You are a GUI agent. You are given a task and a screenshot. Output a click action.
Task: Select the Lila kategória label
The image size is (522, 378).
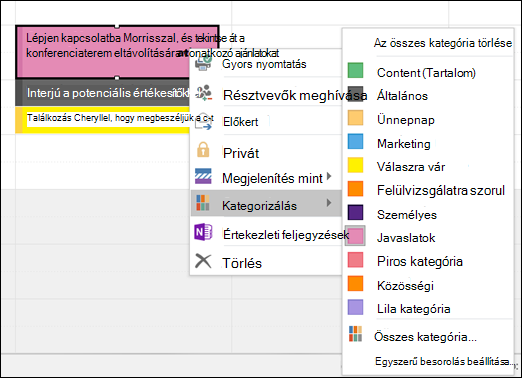413,309
